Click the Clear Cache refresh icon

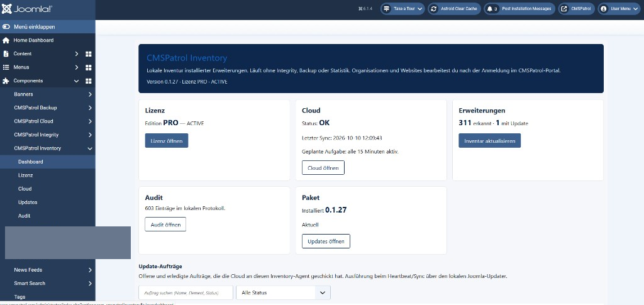[434, 9]
